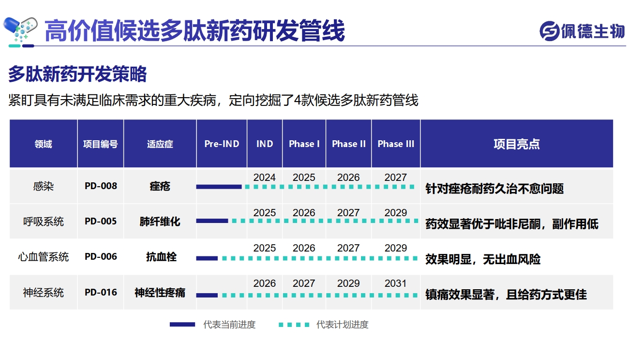Select project code PD-008
Viewport: 644px width, 341px height.
pyautogui.click(x=101, y=186)
